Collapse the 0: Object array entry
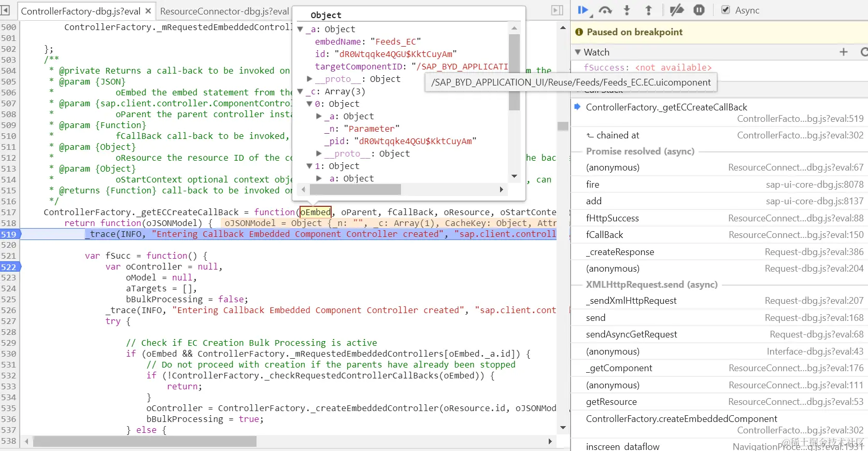This screenshot has height=451, width=868. coord(309,104)
